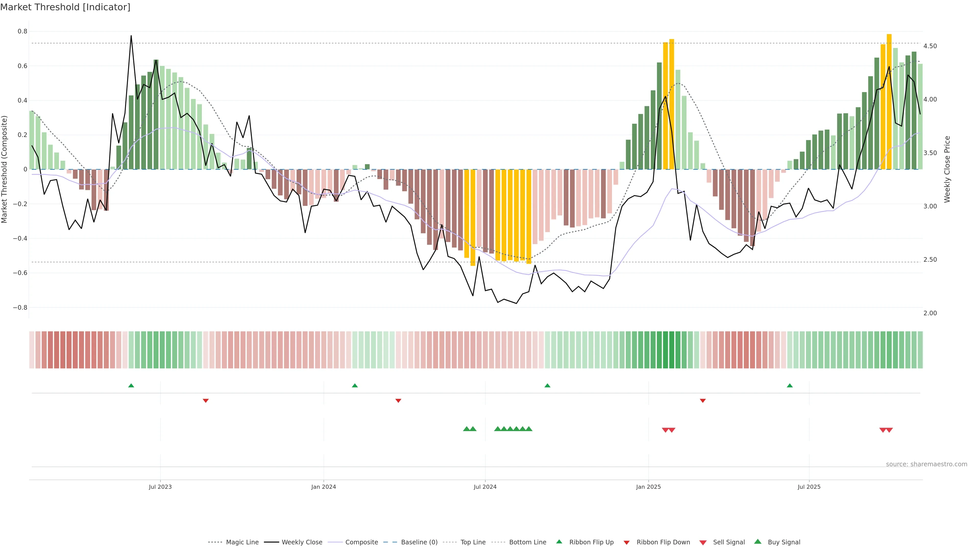This screenshot has height=551, width=980.
Task: Click the first green ribbon flip up marker
Action: pyautogui.click(x=131, y=386)
